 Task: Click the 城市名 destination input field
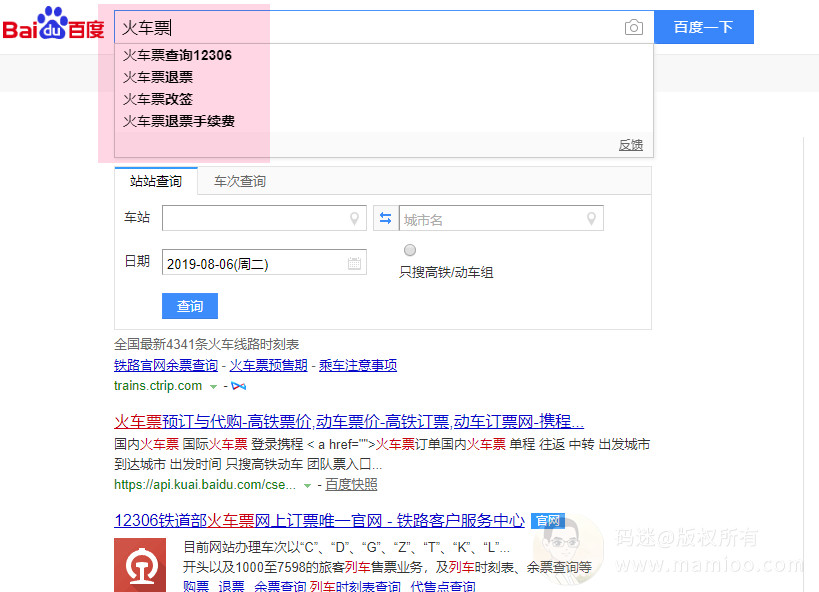(x=501, y=218)
